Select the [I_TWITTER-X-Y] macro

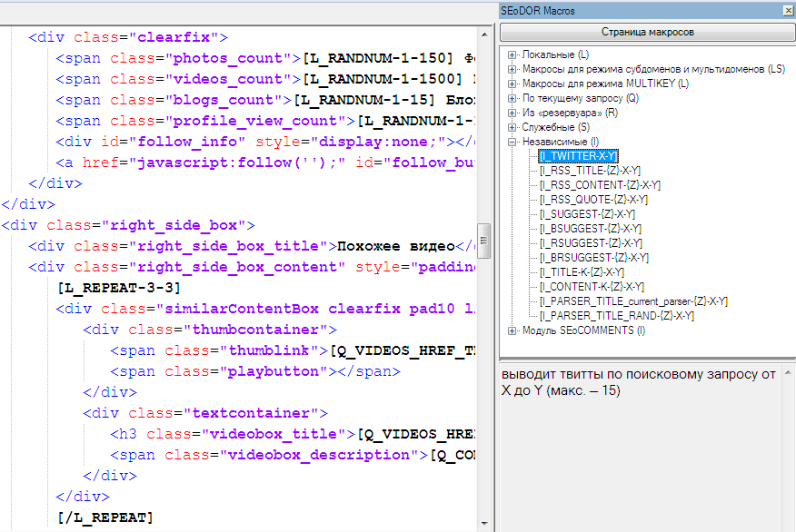point(578,156)
